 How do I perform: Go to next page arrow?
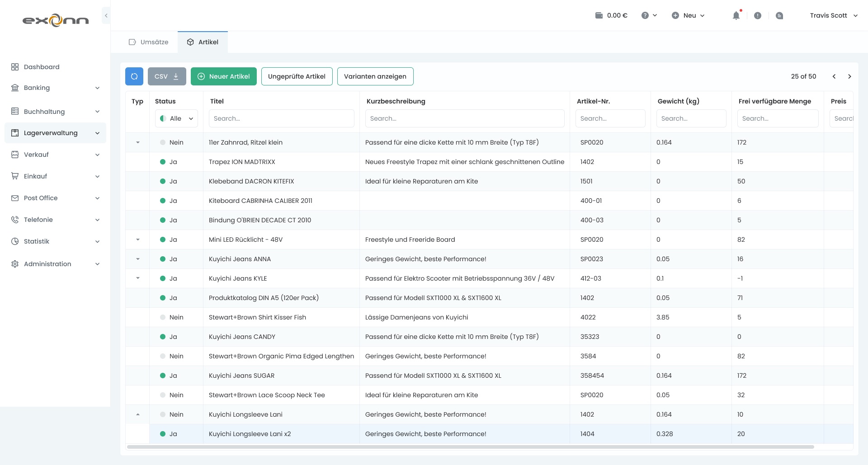[849, 76]
